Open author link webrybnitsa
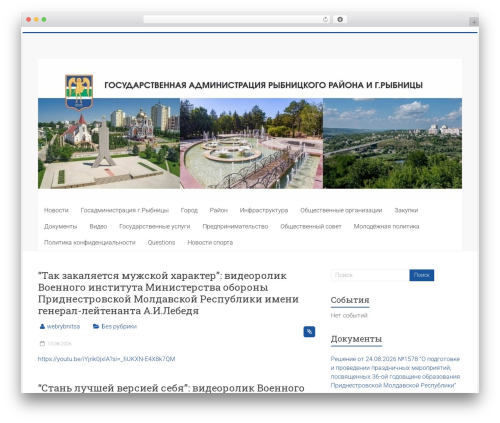 point(63,326)
